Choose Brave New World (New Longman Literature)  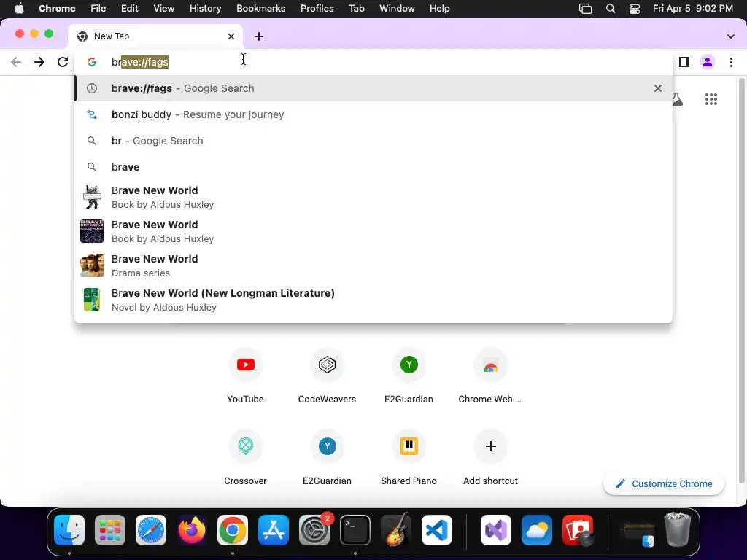click(373, 300)
